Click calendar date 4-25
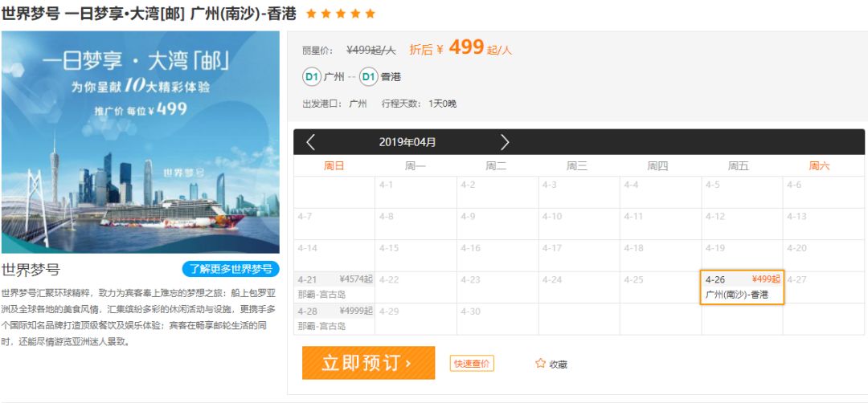 click(x=661, y=287)
